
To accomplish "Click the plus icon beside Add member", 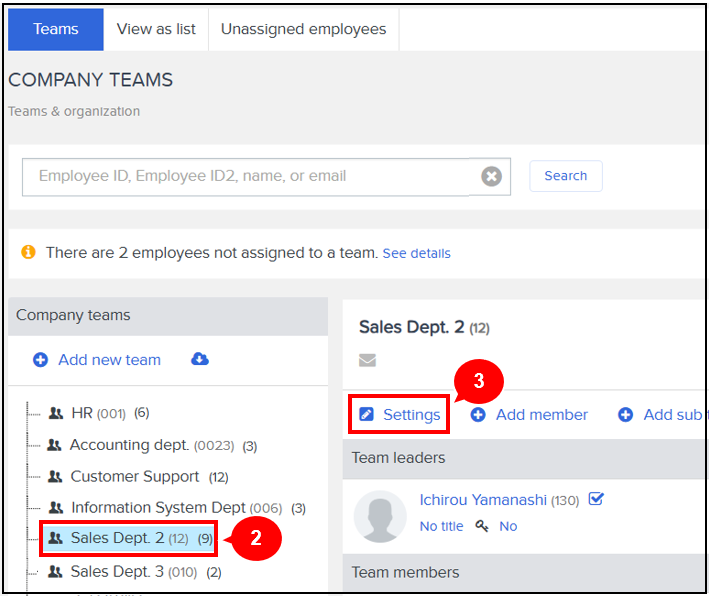I will click(x=478, y=415).
